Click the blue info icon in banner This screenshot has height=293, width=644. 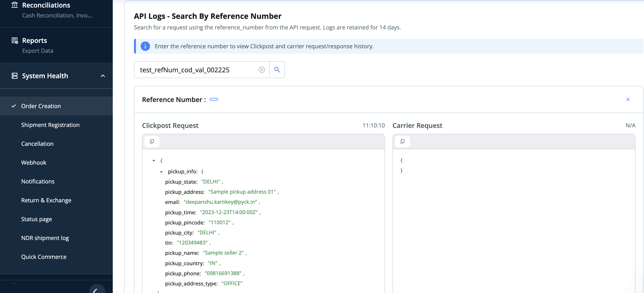(145, 46)
